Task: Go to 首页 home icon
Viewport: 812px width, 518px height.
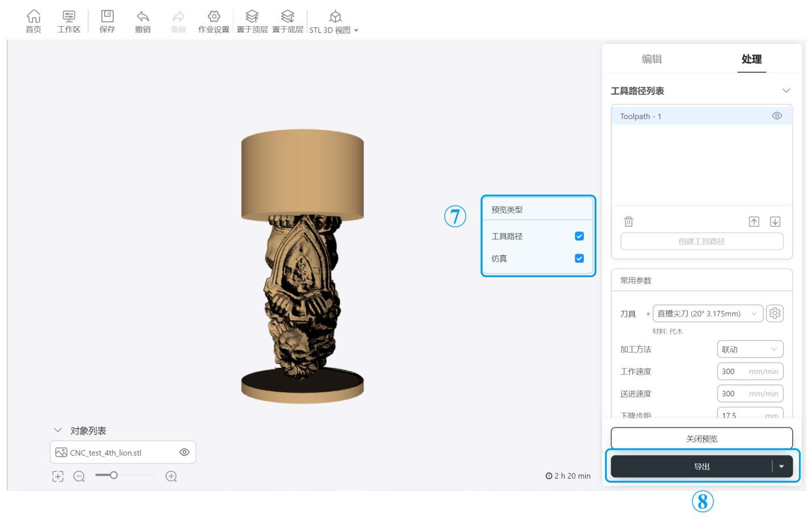Action: click(34, 21)
